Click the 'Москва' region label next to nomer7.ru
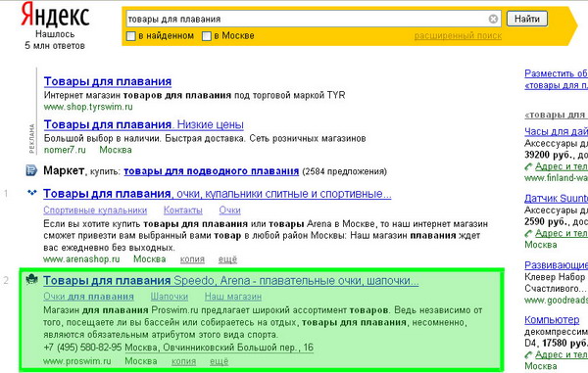The height and width of the screenshot is (373, 588). coord(116,150)
